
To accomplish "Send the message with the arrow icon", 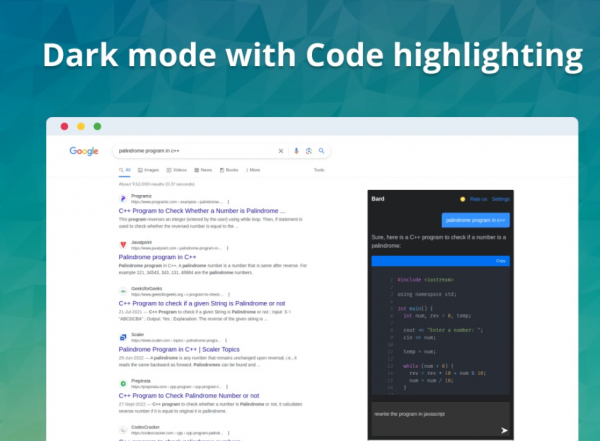I will tap(504, 431).
